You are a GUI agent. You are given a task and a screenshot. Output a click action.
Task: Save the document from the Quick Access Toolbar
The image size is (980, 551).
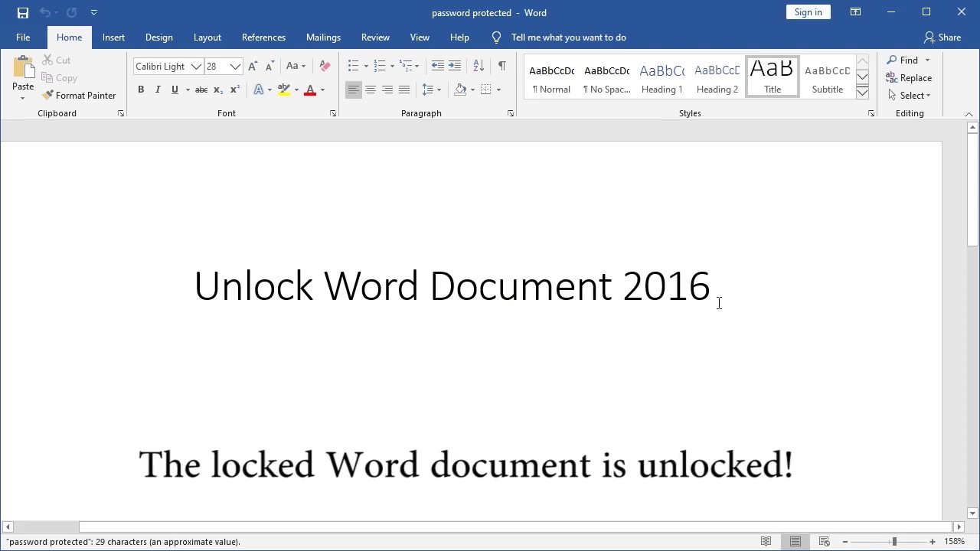click(x=23, y=12)
